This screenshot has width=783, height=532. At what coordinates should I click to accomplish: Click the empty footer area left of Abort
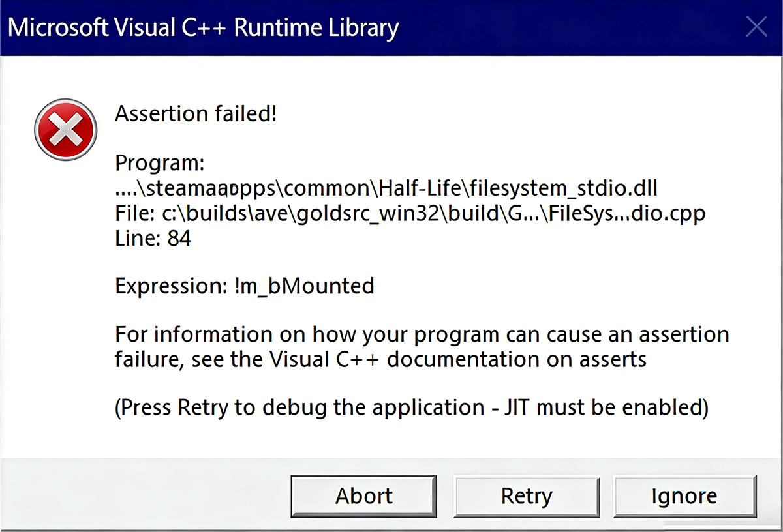pos(144,497)
